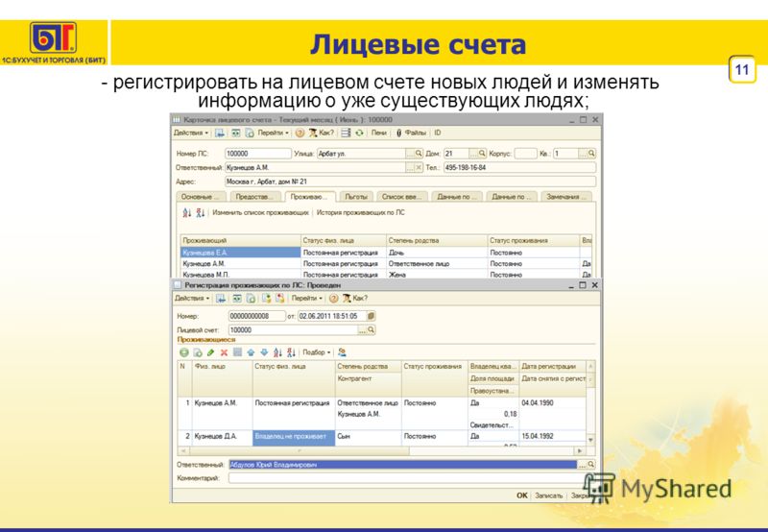Click magnifier icon next to Дом field
This screenshot has width=768, height=532.
point(482,154)
